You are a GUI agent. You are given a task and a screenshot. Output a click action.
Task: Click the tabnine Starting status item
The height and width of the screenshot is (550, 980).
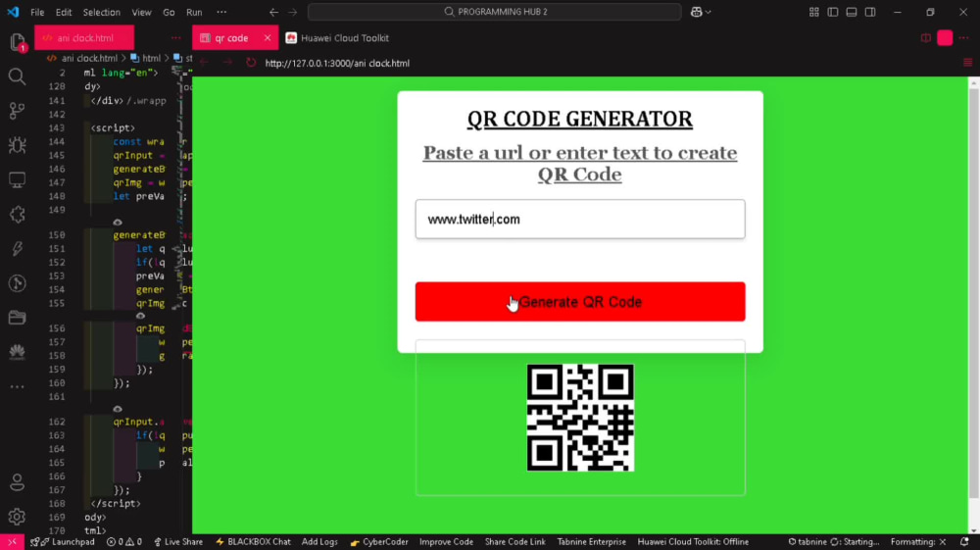(x=833, y=542)
